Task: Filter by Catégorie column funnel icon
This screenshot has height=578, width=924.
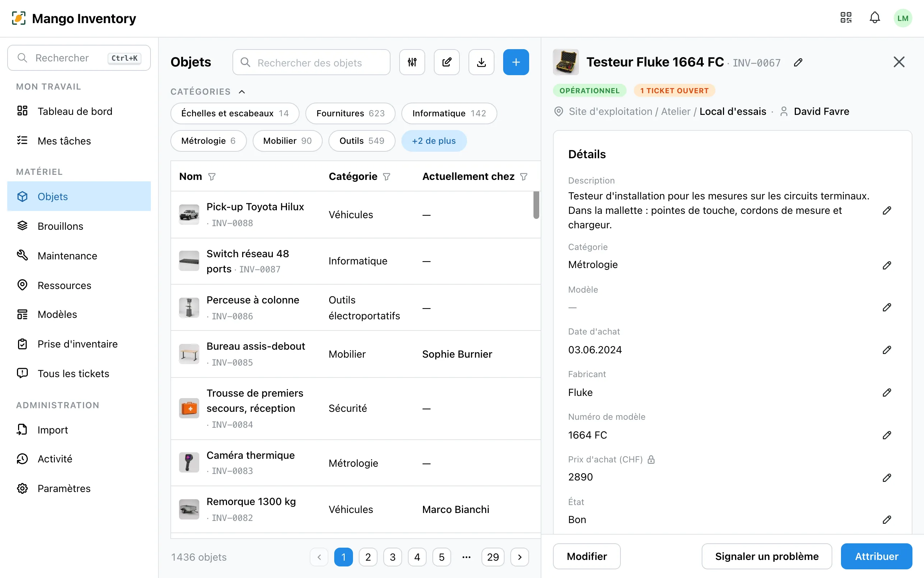Action: click(387, 177)
